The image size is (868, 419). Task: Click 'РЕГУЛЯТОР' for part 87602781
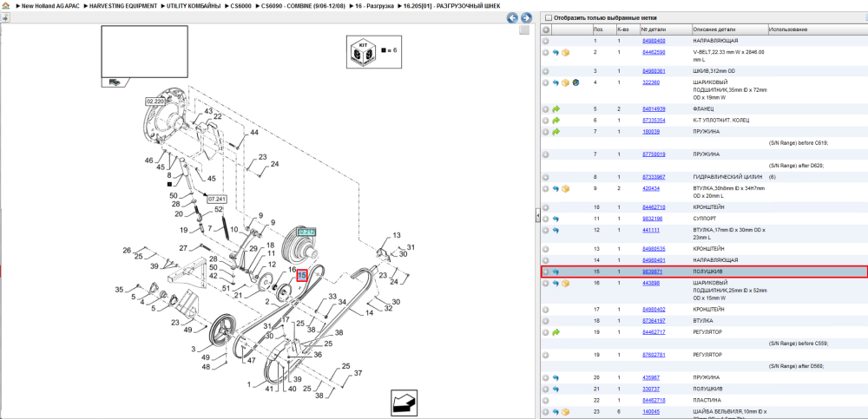pos(708,354)
